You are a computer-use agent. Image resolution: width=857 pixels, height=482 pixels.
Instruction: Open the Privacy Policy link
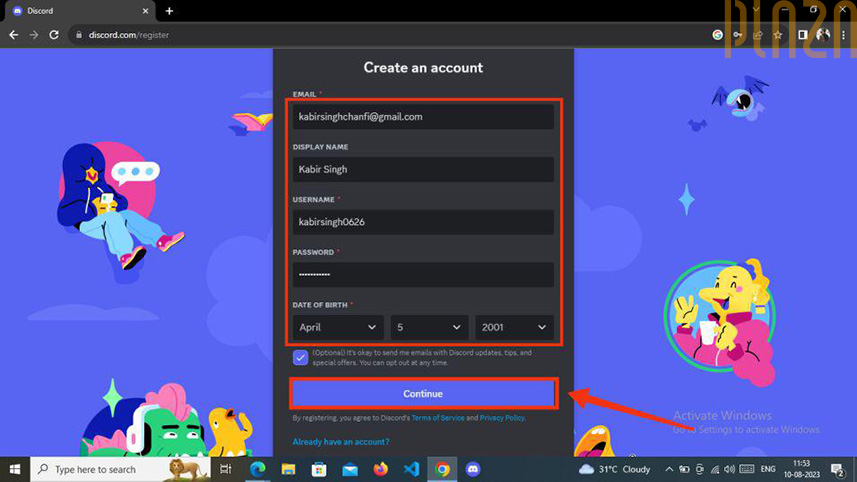[502, 418]
